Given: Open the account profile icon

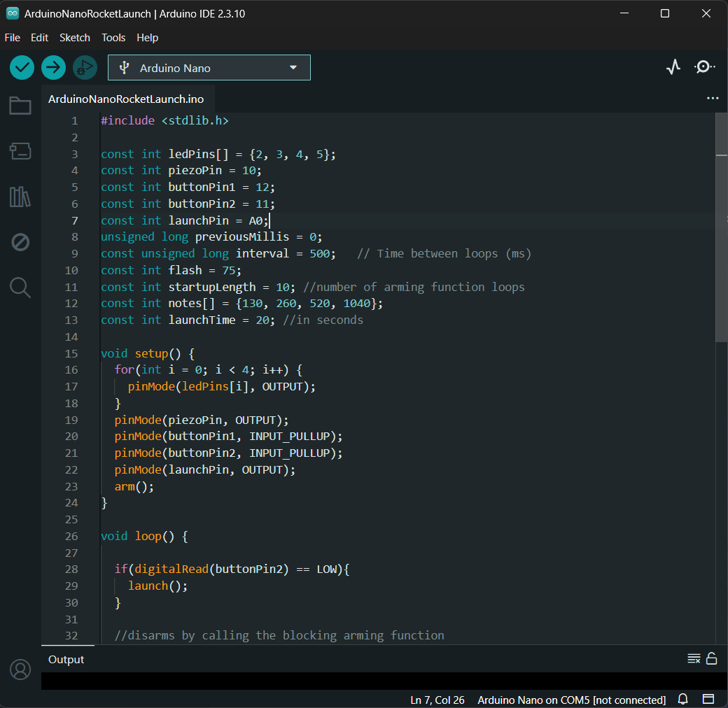Looking at the screenshot, I should 20,670.
